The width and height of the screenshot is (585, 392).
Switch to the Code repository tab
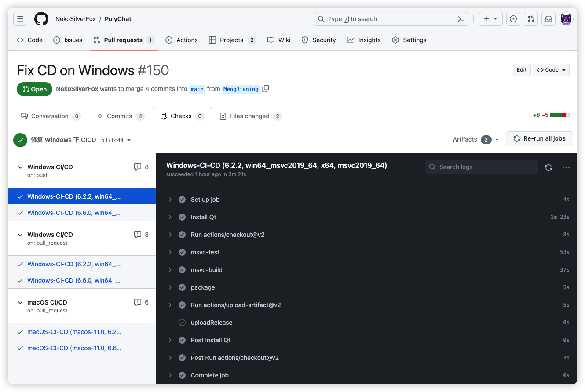[29, 40]
